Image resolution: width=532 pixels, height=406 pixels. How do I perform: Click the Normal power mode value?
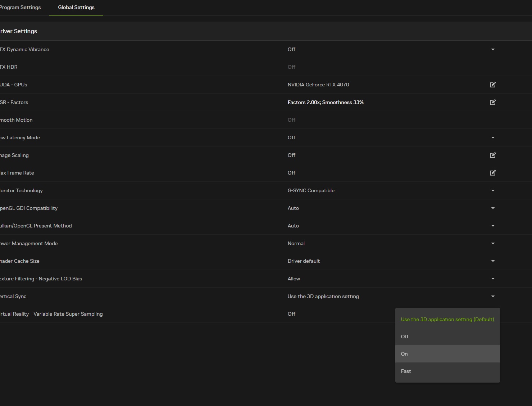(296, 243)
